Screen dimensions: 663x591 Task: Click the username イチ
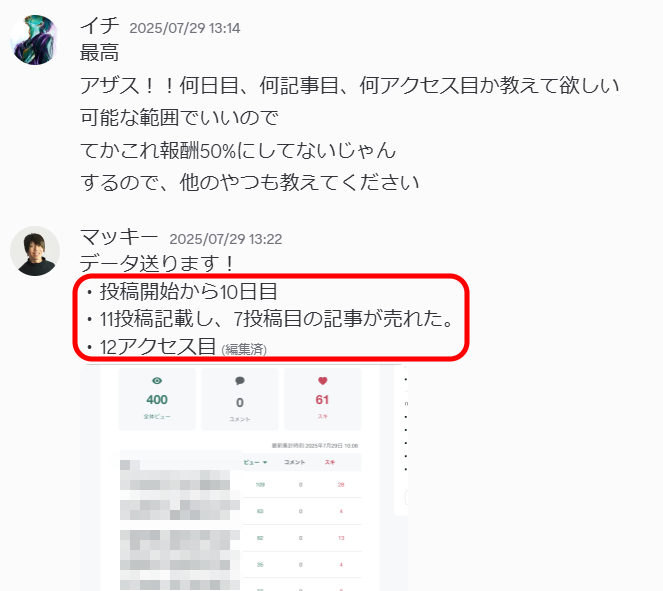tap(100, 25)
